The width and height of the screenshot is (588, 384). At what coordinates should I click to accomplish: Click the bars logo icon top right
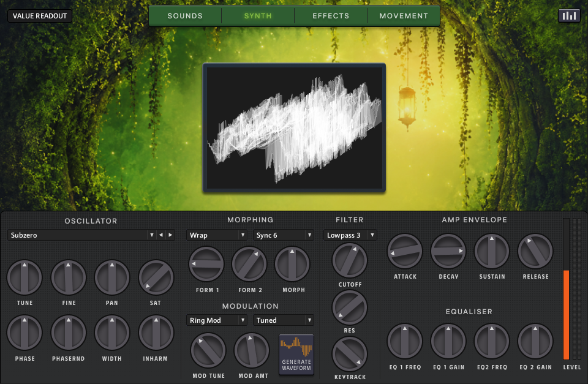[569, 15]
